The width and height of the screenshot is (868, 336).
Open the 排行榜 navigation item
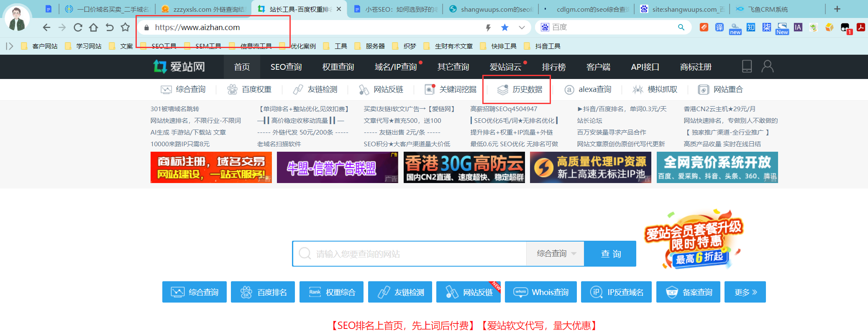(x=554, y=67)
